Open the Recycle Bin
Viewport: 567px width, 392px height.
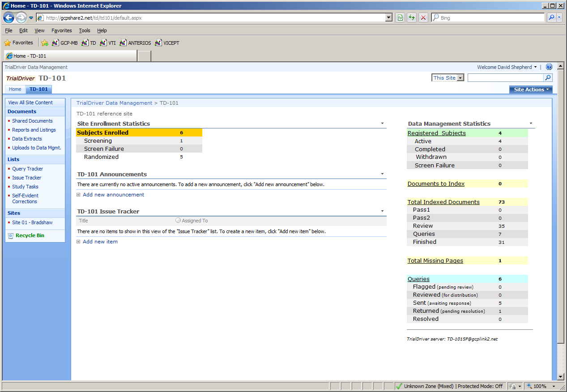[30, 235]
